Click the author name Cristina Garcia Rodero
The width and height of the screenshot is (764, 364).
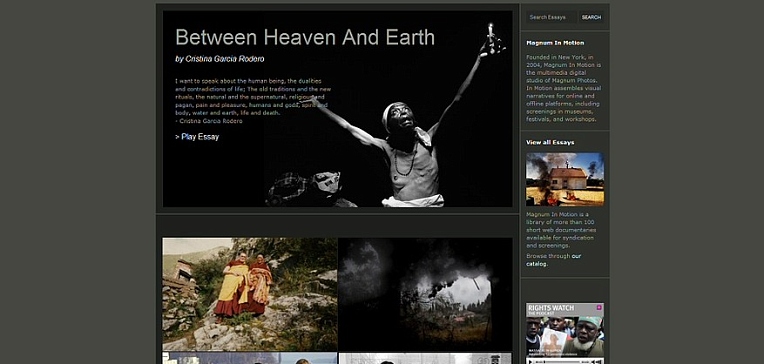[x=220, y=59]
